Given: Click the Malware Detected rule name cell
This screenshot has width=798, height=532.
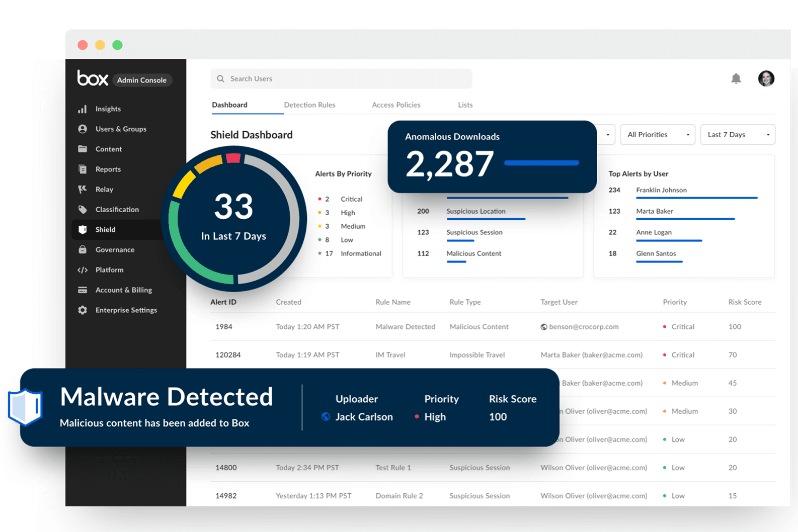Looking at the screenshot, I should tap(405, 327).
